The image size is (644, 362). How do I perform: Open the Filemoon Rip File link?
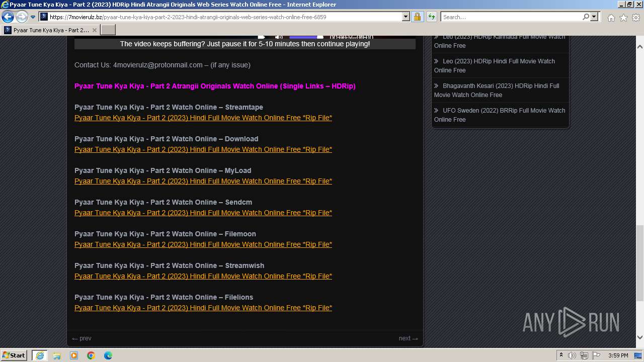coord(203,244)
